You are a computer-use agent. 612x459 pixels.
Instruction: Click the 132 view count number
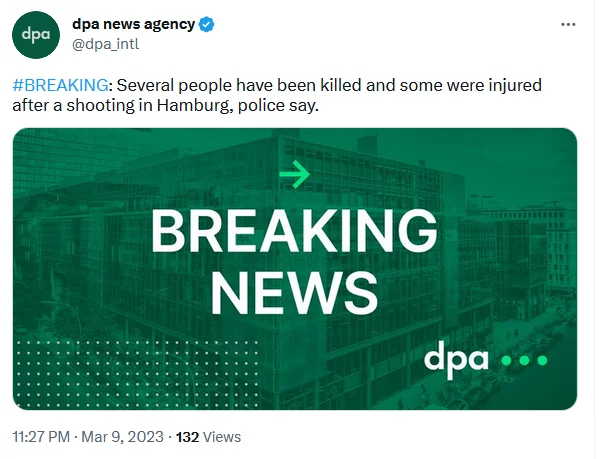[x=187, y=437]
